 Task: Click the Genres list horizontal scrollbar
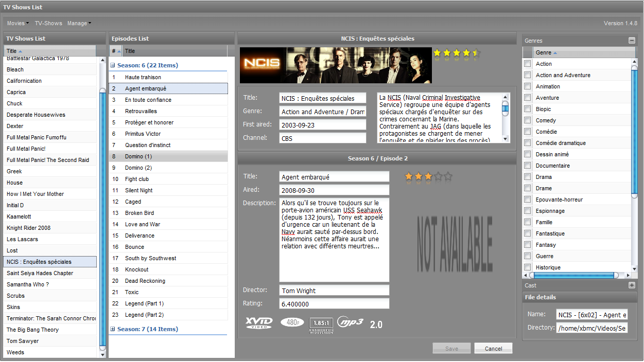(575, 275)
